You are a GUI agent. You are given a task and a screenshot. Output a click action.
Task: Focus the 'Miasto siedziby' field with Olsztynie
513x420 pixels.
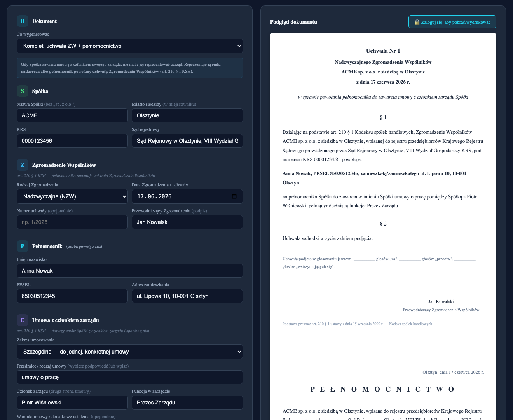187,115
